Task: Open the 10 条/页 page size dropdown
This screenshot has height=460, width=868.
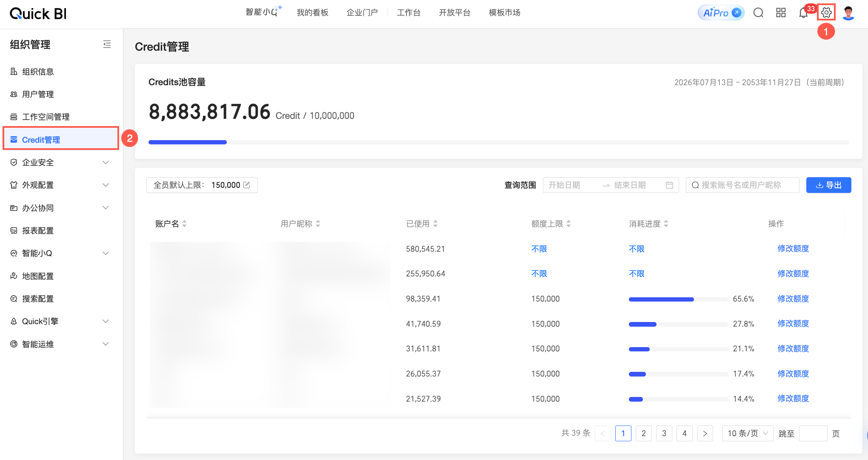Action: point(748,434)
